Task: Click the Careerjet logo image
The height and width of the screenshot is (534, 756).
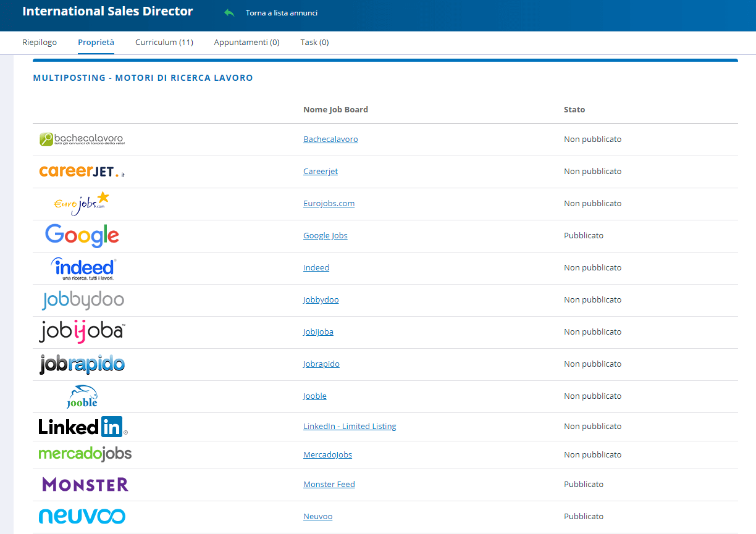Action: pyautogui.click(x=82, y=172)
